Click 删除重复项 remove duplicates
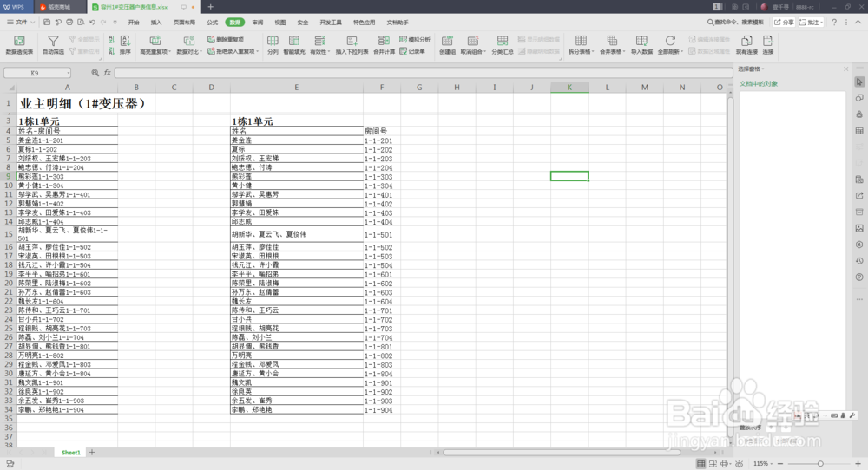 [x=226, y=40]
